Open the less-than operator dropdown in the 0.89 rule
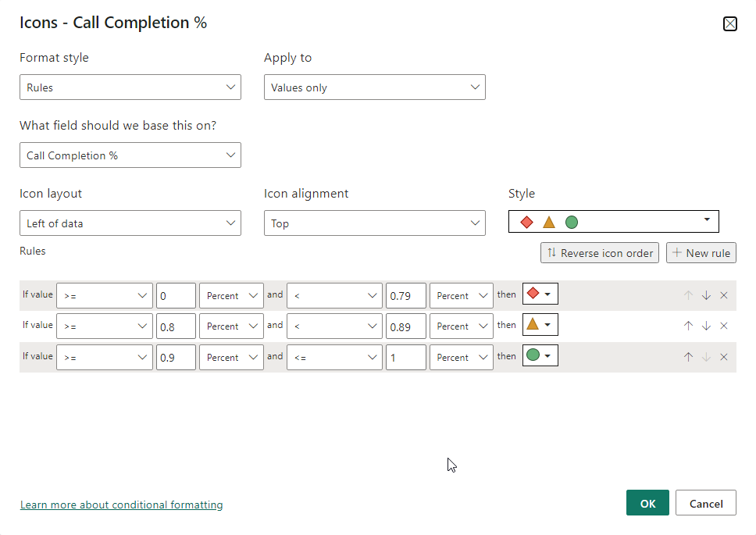Image resolution: width=756 pixels, height=535 pixels. tap(334, 326)
